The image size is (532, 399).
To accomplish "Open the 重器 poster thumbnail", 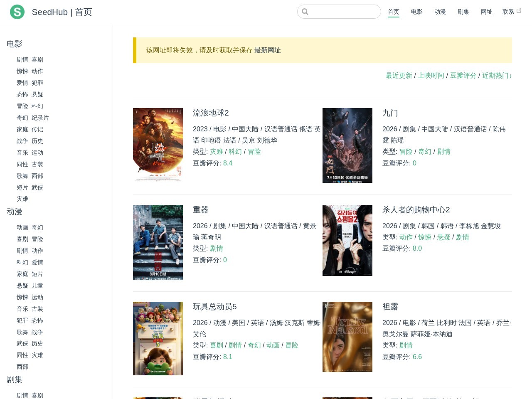I will [158, 242].
